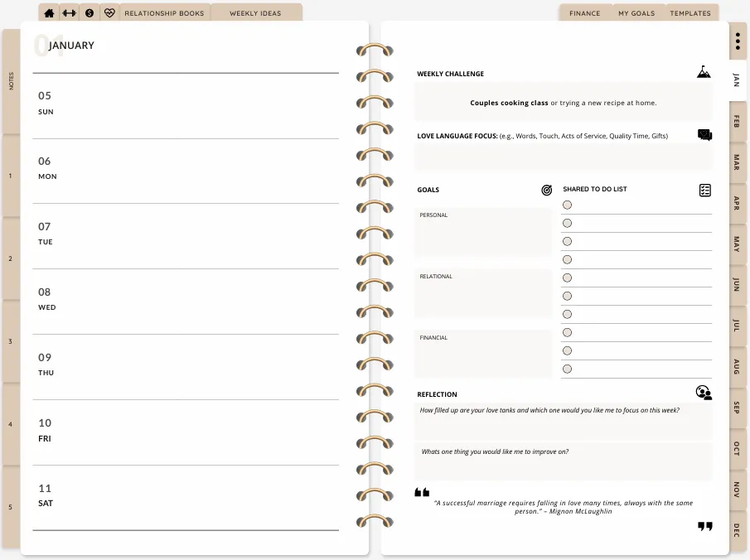Open week 4 side tab
The height and width of the screenshot is (560, 750).
pyautogui.click(x=11, y=424)
